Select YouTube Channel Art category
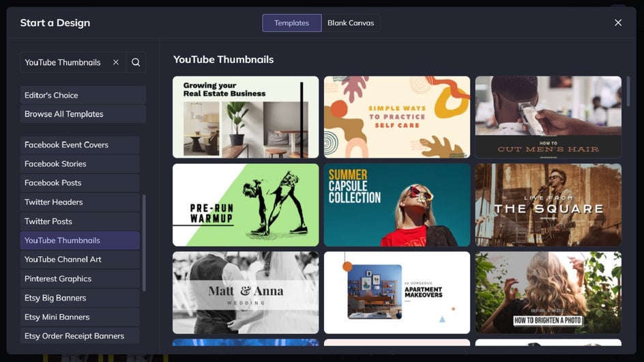 (x=79, y=260)
